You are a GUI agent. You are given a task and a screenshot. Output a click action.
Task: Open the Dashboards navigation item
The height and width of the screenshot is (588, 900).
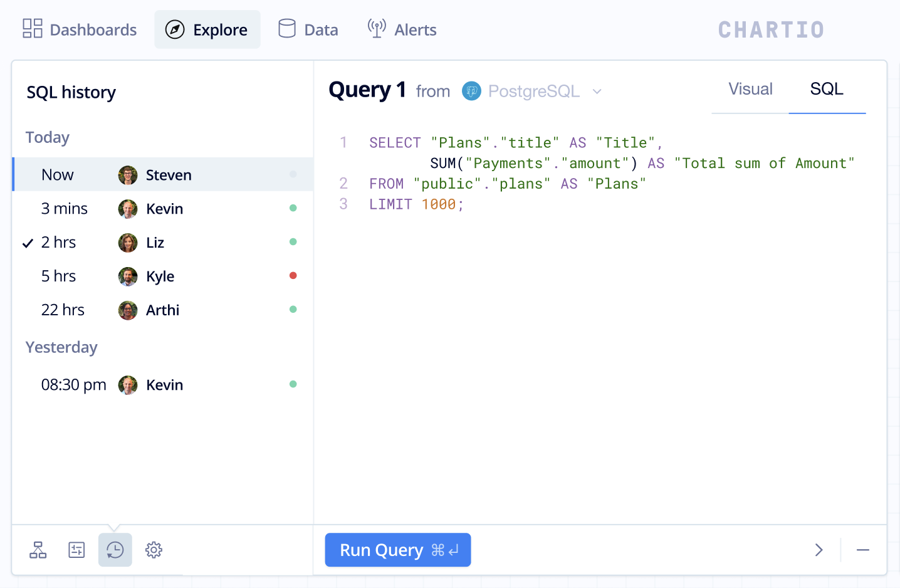[80, 30]
